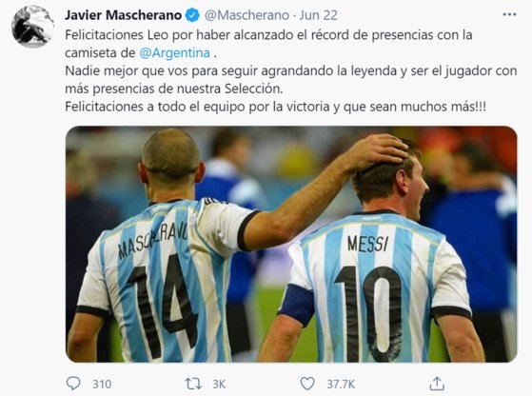This screenshot has width=532, height=396.
Task: Click Mascherano's number 14 jersey in the photo
Action: click(160, 282)
